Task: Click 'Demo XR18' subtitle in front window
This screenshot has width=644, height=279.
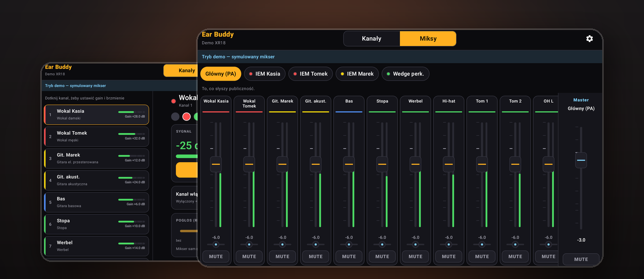Action: pos(213,43)
